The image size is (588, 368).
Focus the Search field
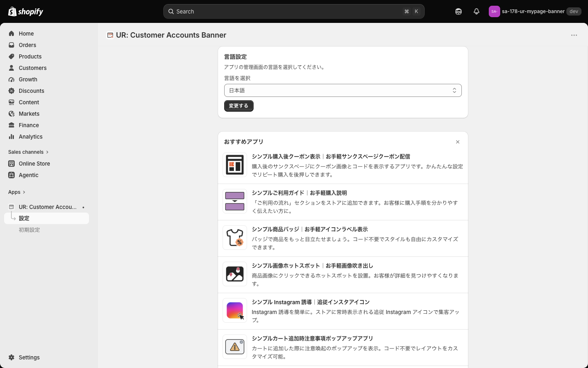point(294,11)
